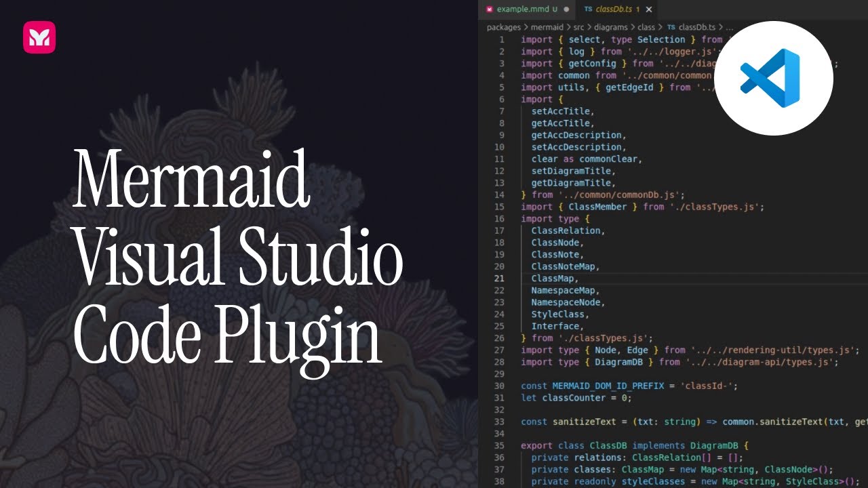Click 'setAccTitle,' in the code

(563, 111)
